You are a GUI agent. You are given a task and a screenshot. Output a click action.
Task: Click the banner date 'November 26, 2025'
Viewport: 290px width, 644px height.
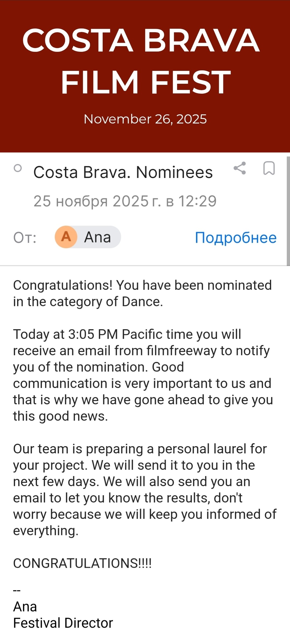(145, 119)
